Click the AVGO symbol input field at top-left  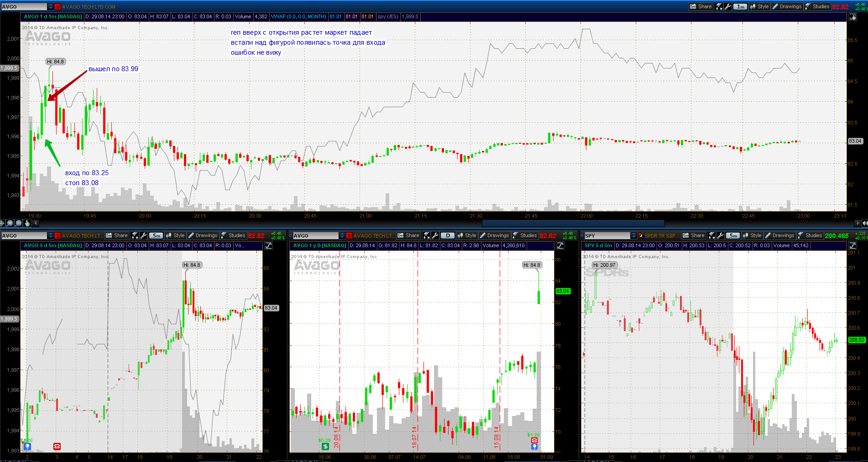coord(24,6)
